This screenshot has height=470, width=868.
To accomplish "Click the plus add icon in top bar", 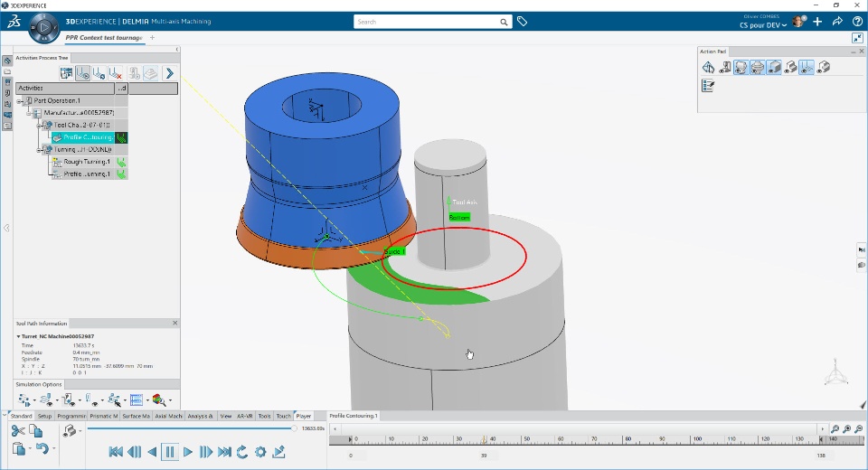I will [817, 22].
